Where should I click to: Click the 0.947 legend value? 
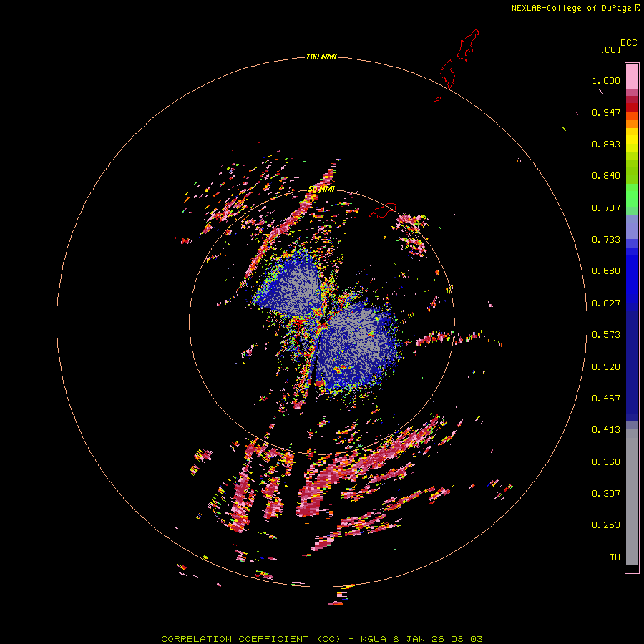606,112
